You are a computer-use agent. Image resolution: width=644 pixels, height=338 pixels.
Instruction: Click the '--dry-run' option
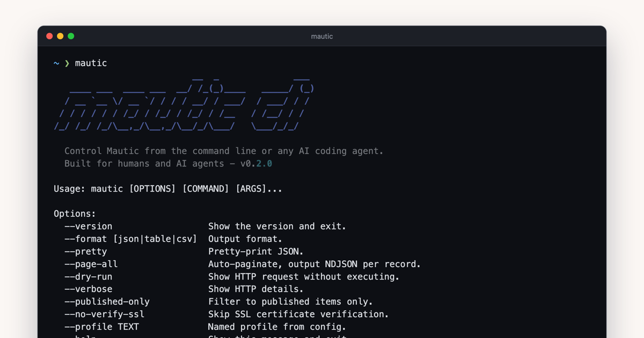point(89,277)
